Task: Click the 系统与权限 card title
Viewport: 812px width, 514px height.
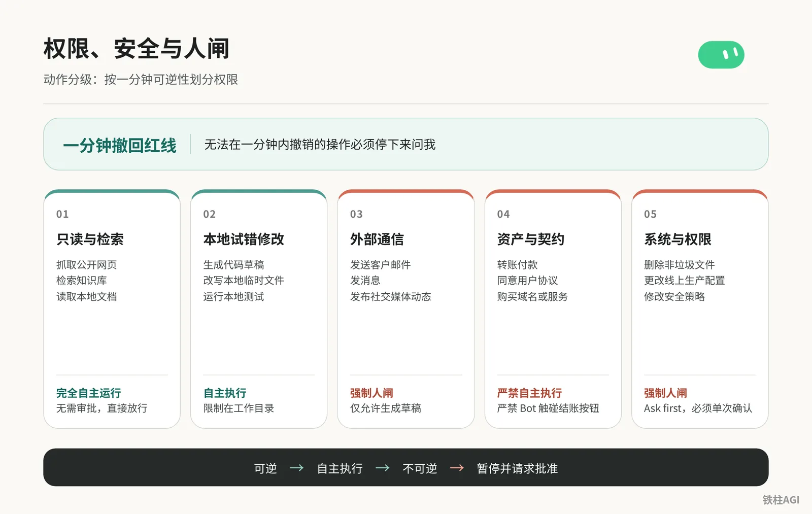Action: coord(678,239)
